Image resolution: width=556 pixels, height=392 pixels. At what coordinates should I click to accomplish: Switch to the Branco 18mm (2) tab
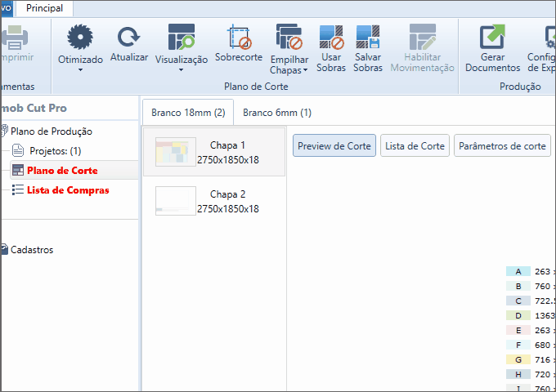[188, 113]
